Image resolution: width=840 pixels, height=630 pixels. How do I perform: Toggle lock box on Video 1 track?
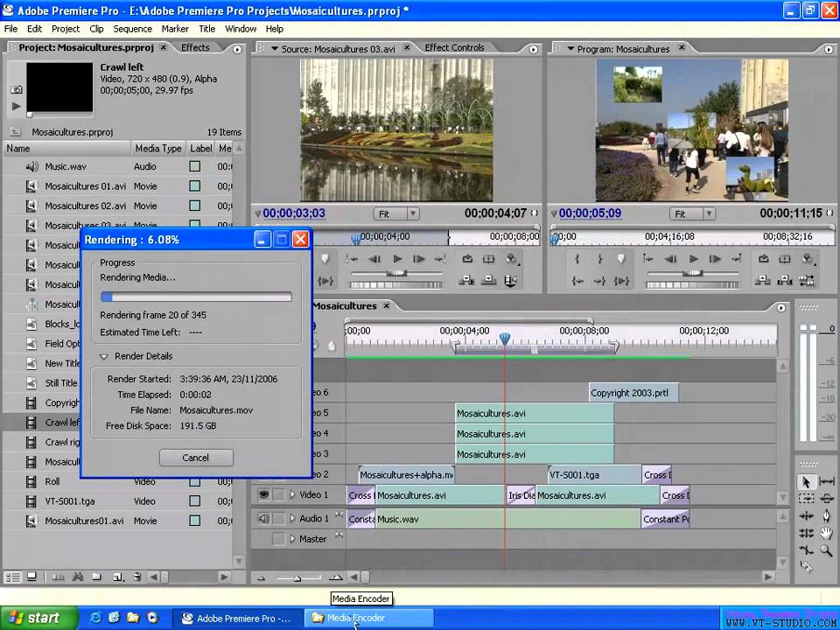(x=278, y=494)
